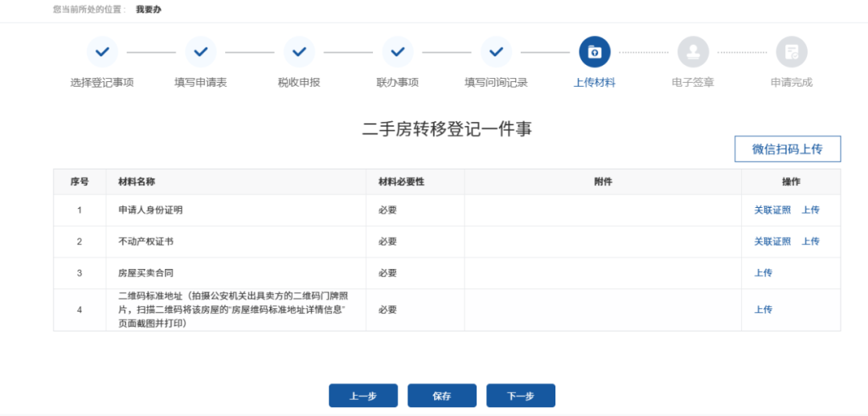The image size is (868, 416).
Task: Proceed with the 下一步 button
Action: click(520, 396)
